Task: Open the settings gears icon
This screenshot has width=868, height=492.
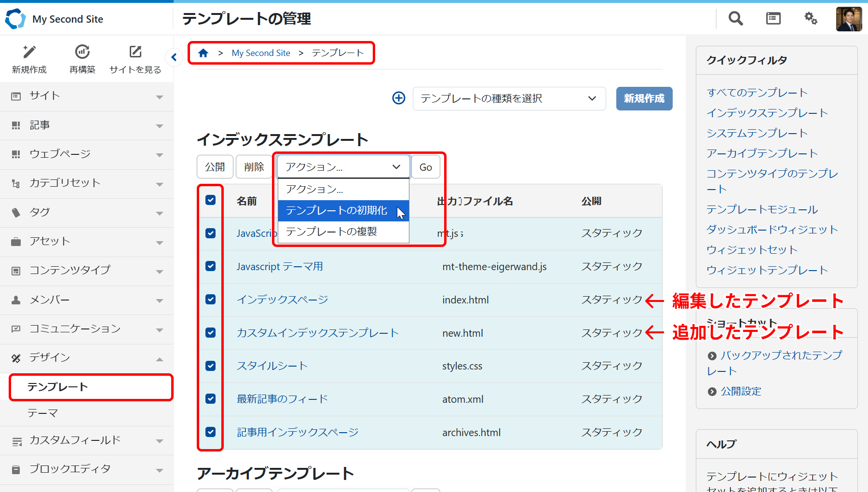Action: click(811, 19)
